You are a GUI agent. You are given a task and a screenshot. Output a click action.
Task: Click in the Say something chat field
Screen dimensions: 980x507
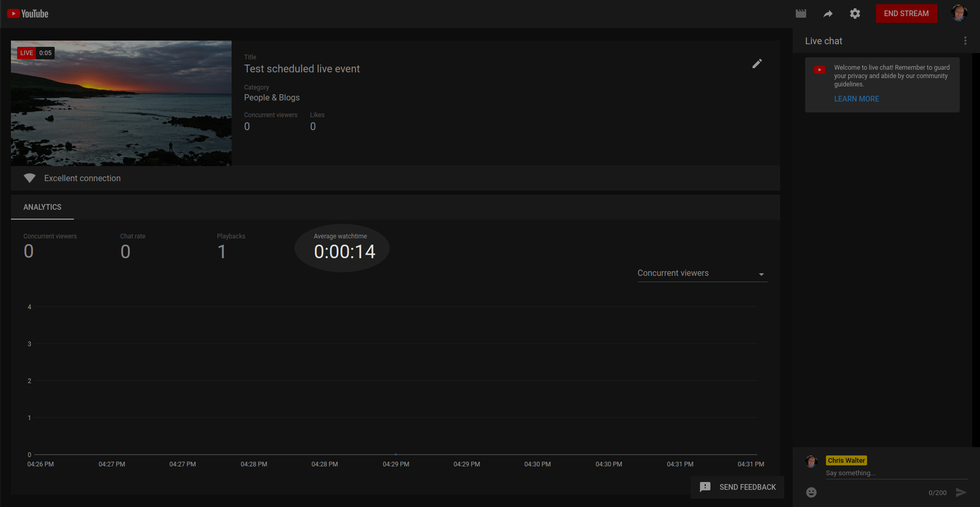(x=895, y=473)
